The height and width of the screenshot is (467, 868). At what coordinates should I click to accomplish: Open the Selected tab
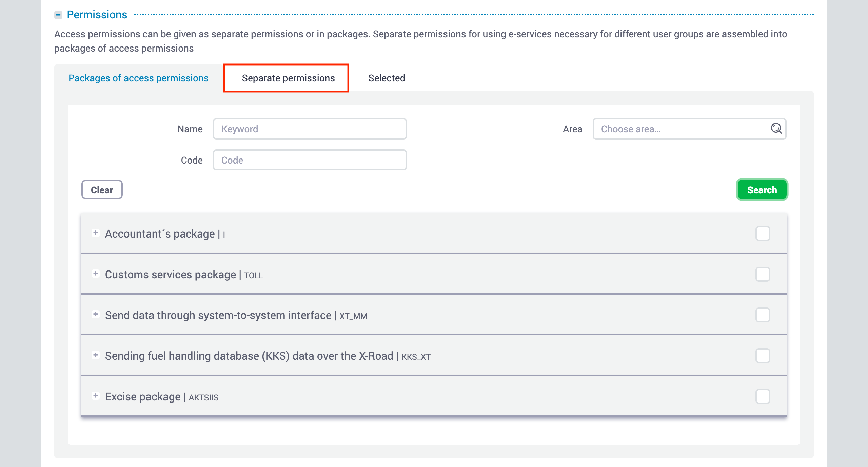387,78
